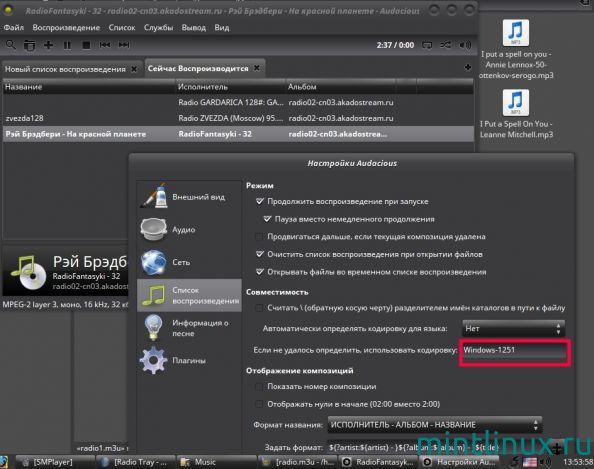Open 'Формат названия' dropdown

tap(435, 425)
